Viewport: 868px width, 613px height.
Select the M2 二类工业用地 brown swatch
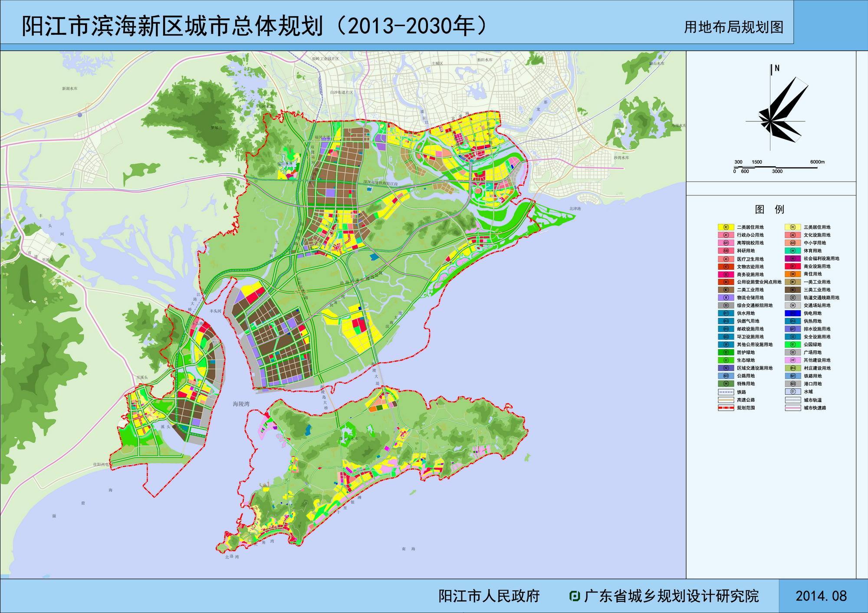click(726, 289)
